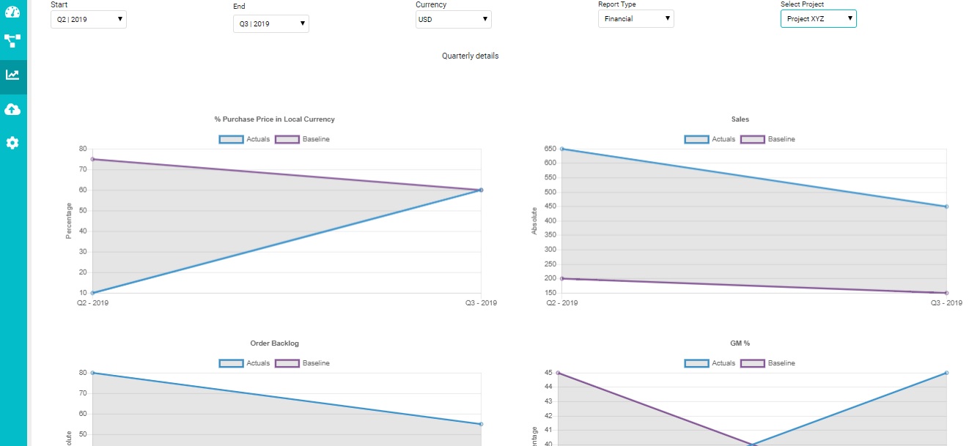The height and width of the screenshot is (446, 980).
Task: Toggle Actuals legend in GM % chart
Action: coord(710,363)
